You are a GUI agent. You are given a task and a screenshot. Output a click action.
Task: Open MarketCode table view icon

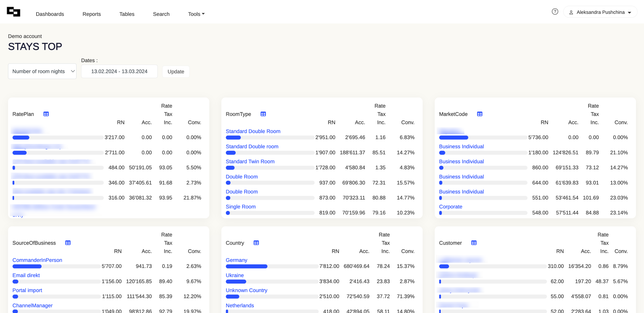(479, 114)
